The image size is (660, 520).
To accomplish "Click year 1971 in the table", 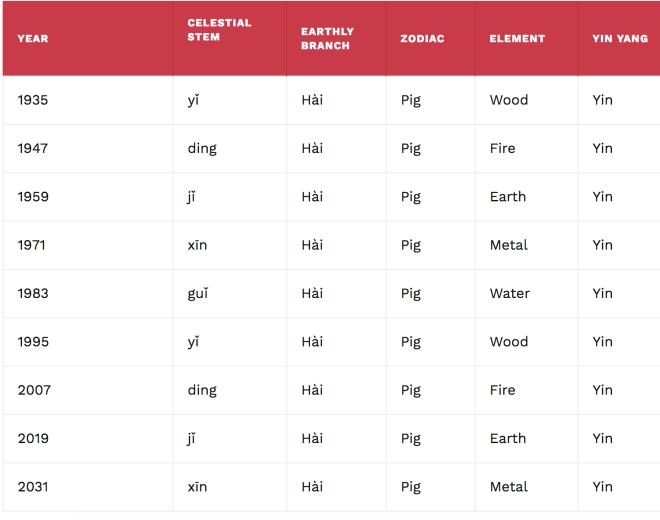I will point(33,245).
